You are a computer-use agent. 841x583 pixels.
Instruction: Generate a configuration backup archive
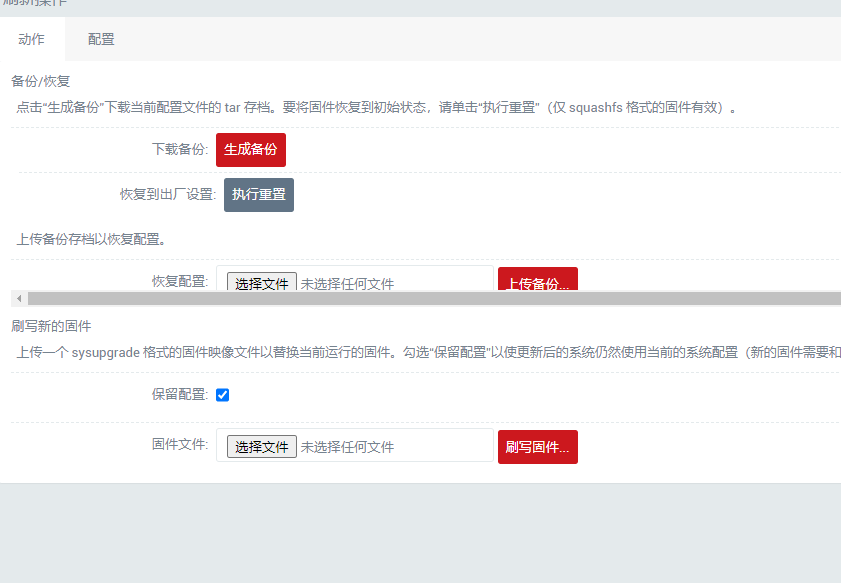pos(250,149)
